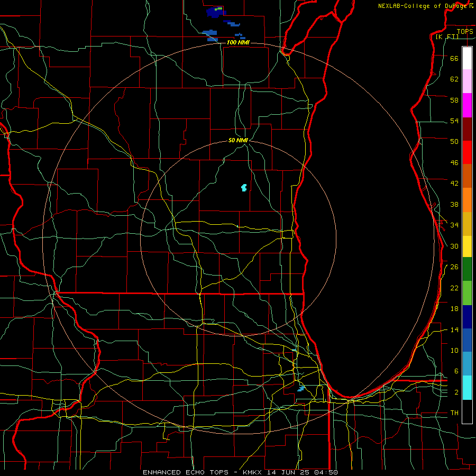Click the white swatch in the tops legend
Viewport: 476px width, 476px height.
point(467,58)
